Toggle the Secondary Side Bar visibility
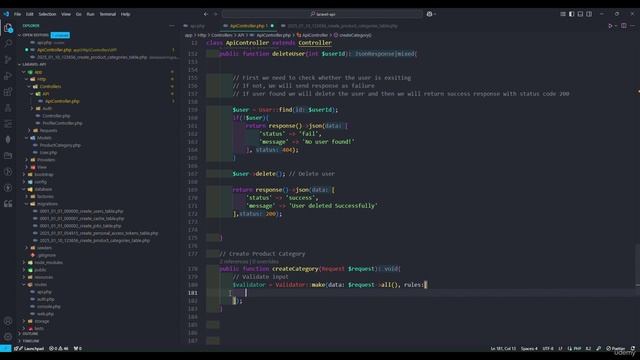Screen dimensions: 640x360 (x=589, y=14)
